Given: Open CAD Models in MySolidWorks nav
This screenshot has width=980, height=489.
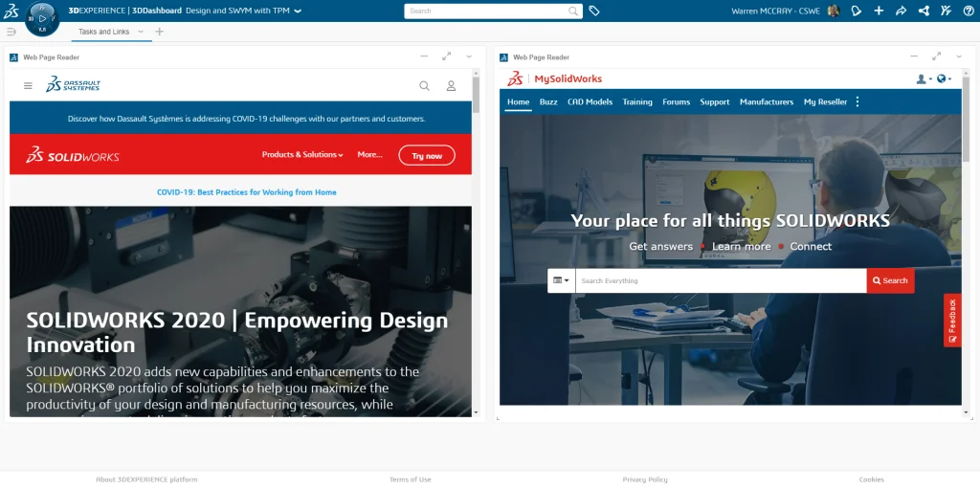Looking at the screenshot, I should 590,102.
